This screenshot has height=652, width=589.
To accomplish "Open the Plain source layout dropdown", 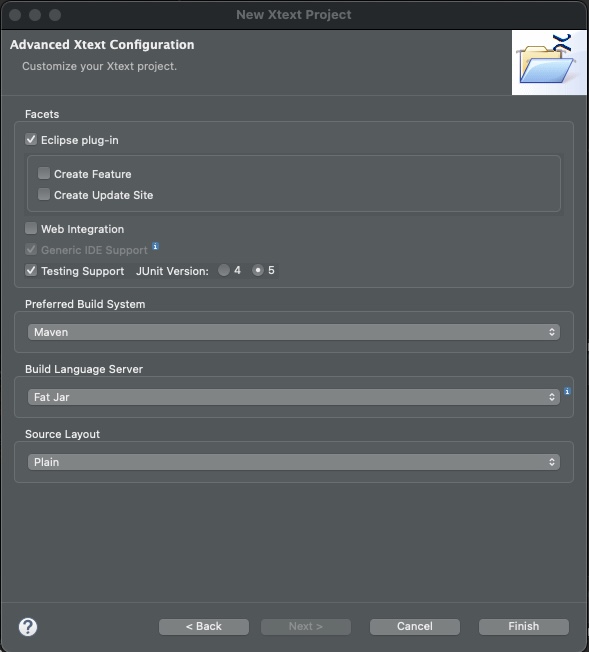I will tap(294, 462).
